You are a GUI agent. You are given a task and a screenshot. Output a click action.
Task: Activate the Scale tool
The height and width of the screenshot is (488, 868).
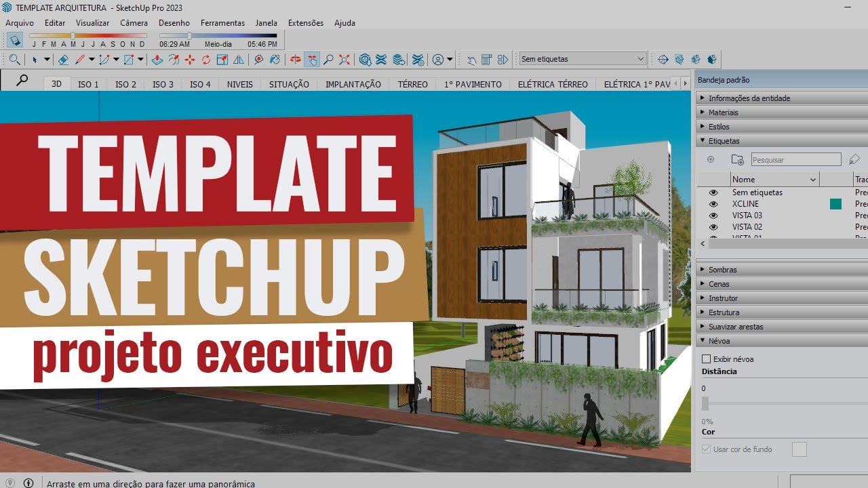[222, 60]
